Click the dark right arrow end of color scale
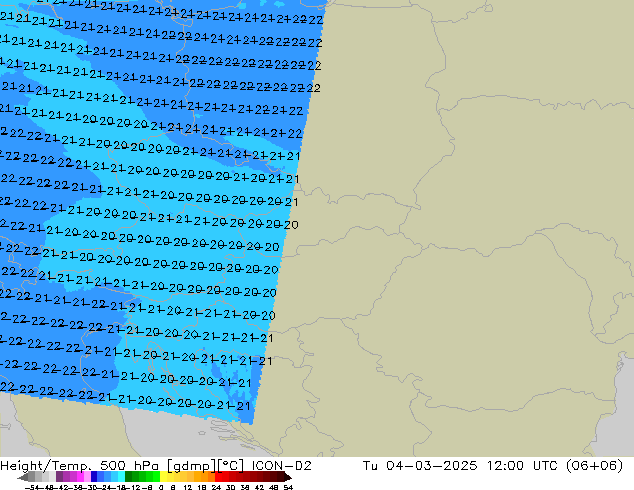 click(x=288, y=477)
